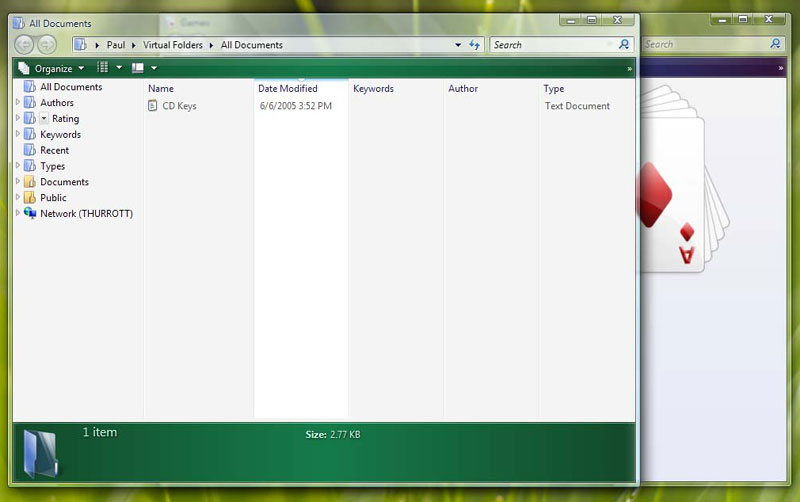Screen dimensions: 800x502
Task: Click the preview pane layout icon
Action: (138, 68)
